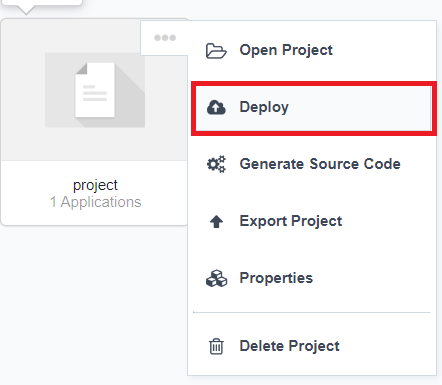Click the gray project thumbnail image

coord(95,90)
